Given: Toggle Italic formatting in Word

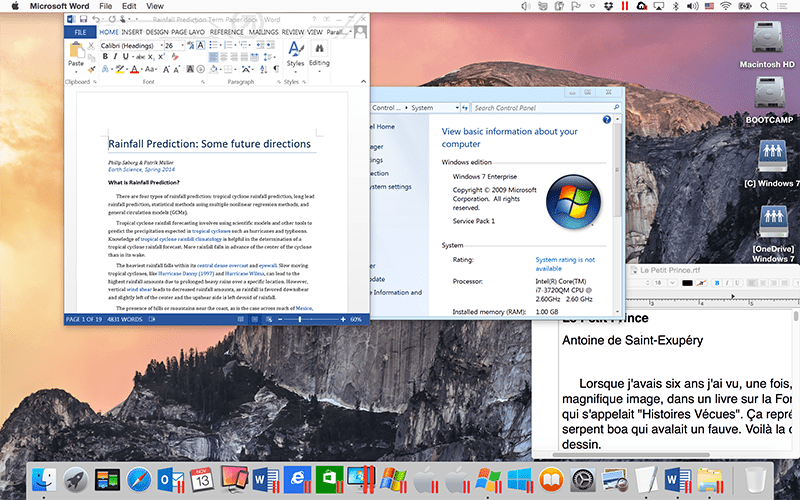Looking at the screenshot, I should [x=115, y=57].
